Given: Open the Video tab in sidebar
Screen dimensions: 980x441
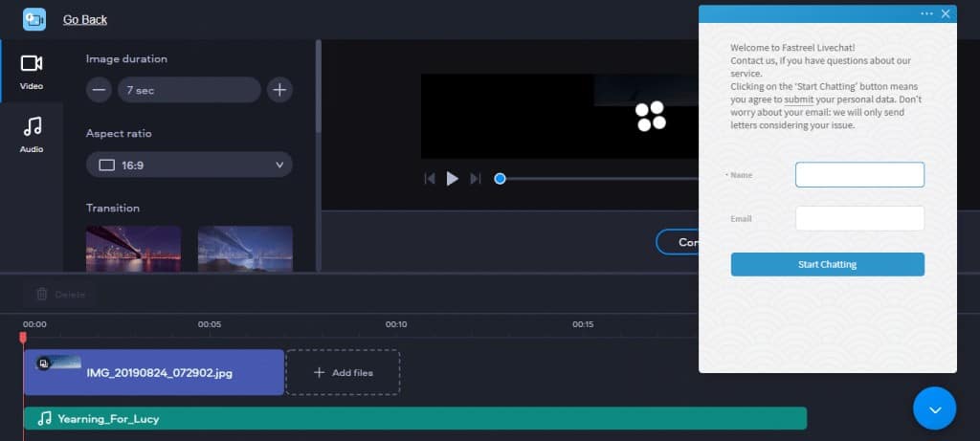Looking at the screenshot, I should tap(32, 71).
